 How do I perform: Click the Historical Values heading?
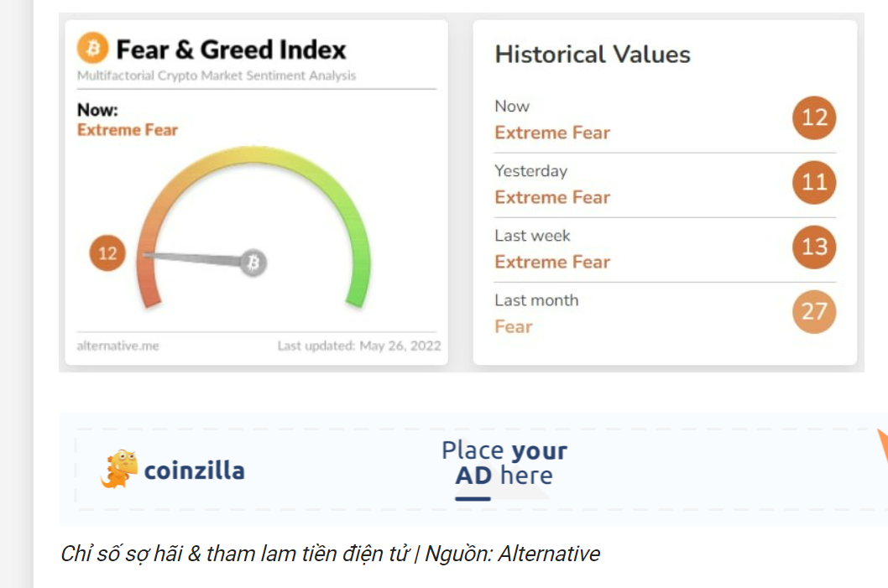pyautogui.click(x=593, y=55)
